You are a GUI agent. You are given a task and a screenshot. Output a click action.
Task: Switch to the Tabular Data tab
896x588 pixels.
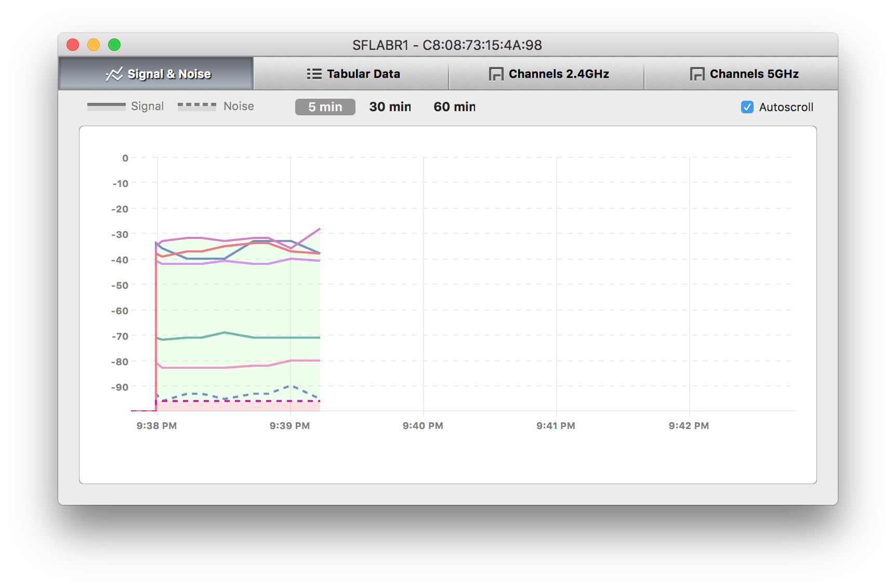coord(351,74)
